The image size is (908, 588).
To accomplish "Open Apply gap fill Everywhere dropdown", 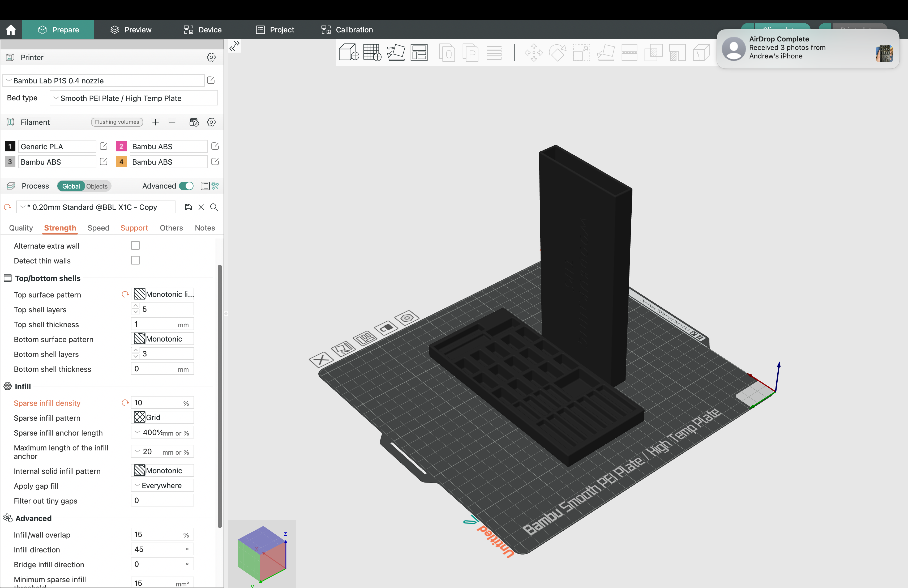I will pos(162,485).
